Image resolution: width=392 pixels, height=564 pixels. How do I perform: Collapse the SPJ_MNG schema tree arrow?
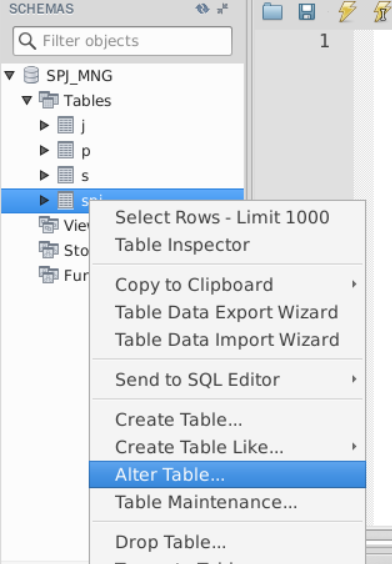pos(10,75)
